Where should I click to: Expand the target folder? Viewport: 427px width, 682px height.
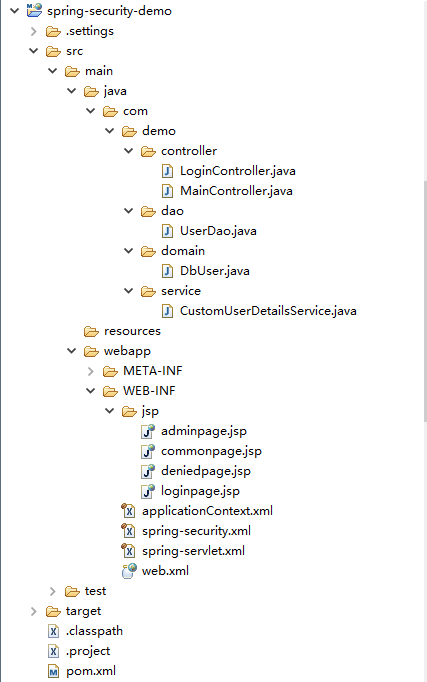point(34,612)
